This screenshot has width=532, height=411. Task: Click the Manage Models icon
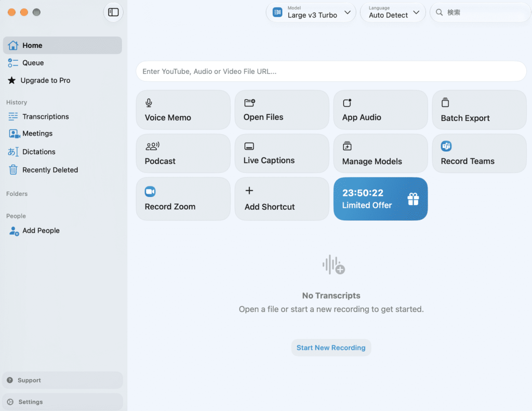pos(347,146)
